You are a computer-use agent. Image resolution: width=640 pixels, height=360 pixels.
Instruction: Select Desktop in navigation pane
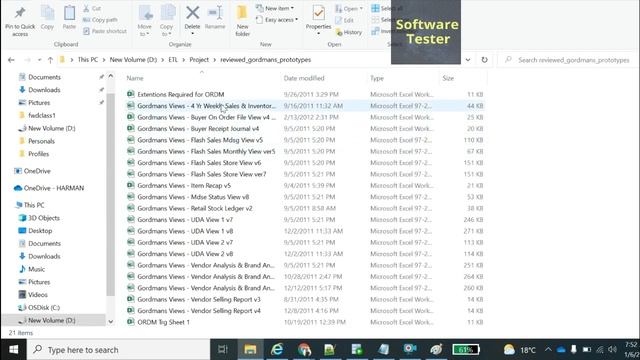tap(40, 231)
